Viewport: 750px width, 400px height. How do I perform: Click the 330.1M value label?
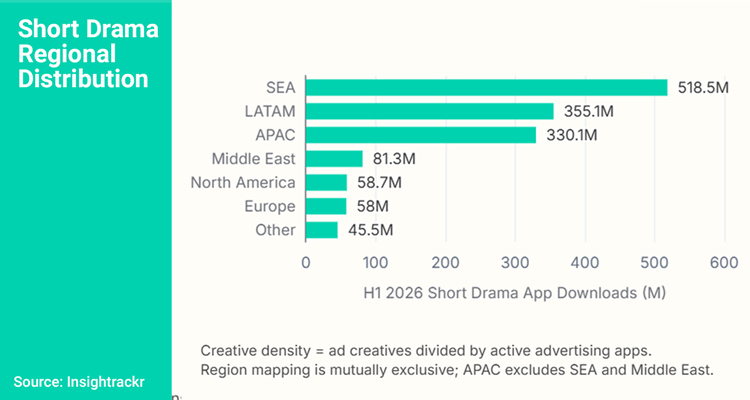click(572, 135)
